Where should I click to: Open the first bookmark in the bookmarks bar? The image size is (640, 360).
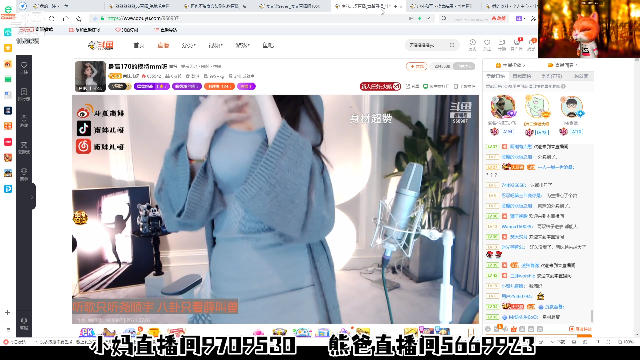coord(36,30)
